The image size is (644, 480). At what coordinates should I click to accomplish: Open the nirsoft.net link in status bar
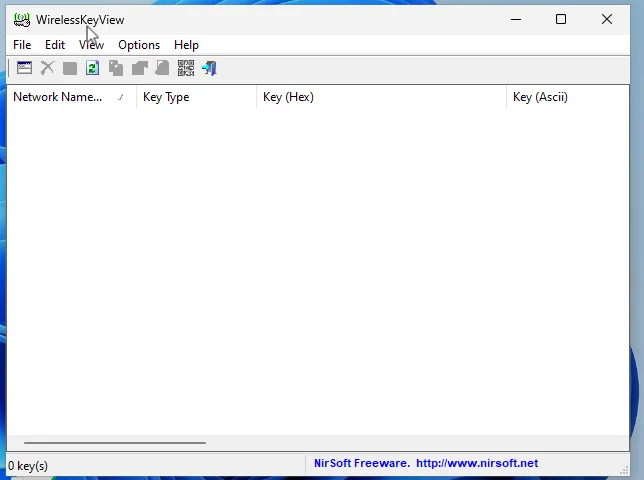477,463
